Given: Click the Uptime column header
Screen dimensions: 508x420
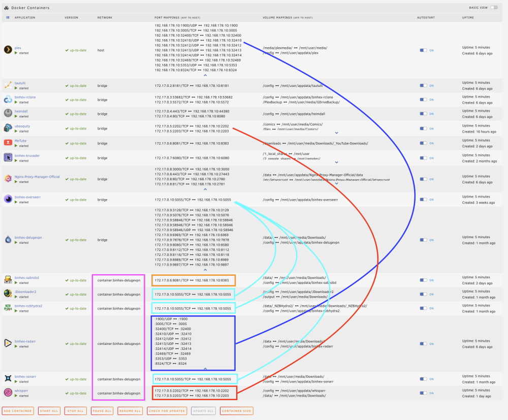Looking at the screenshot, I should point(468,17).
